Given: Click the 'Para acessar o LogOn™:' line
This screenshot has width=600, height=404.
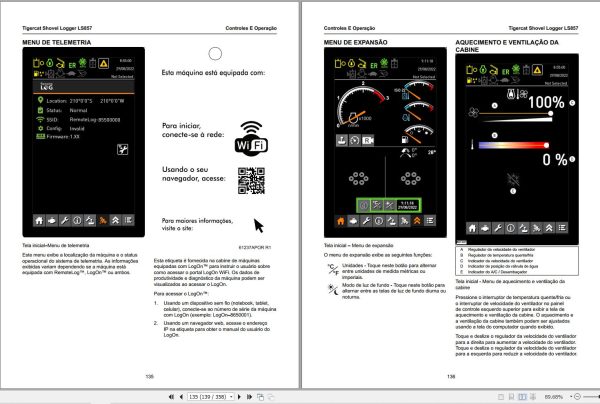Looking at the screenshot, I should [x=181, y=294].
